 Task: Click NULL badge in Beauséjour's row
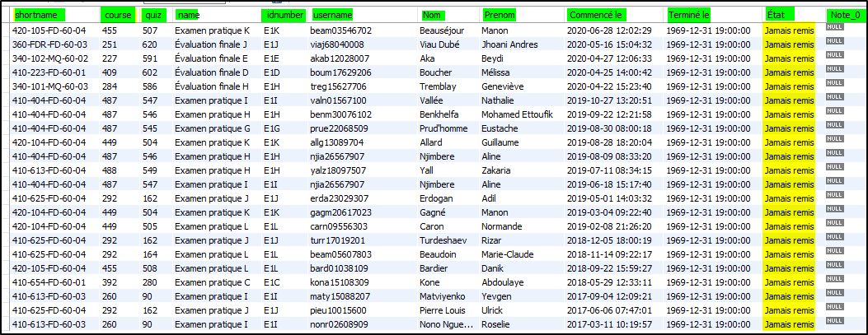833,30
